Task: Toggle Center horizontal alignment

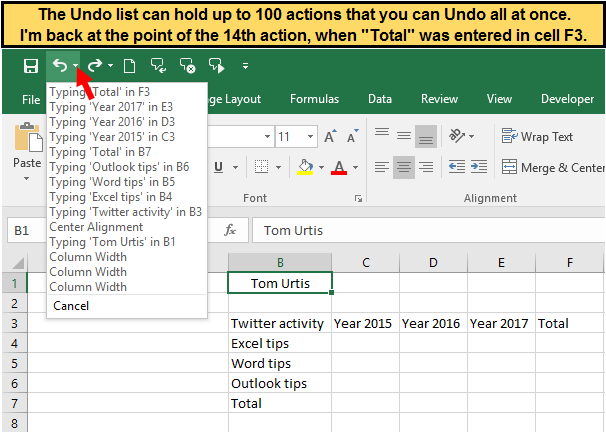Action: point(404,167)
